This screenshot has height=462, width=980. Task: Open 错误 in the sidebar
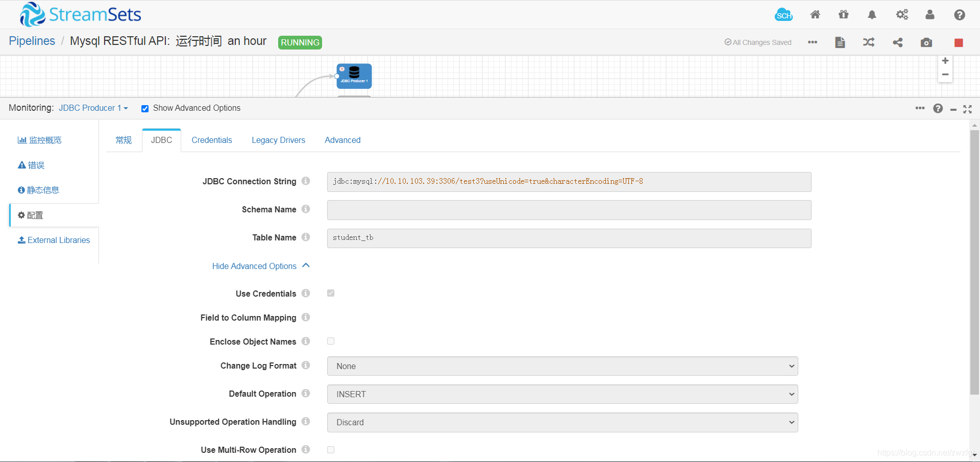[31, 165]
